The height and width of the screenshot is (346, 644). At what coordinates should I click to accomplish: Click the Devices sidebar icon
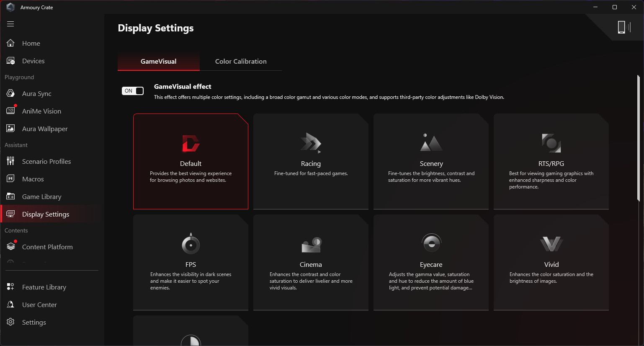coord(10,61)
